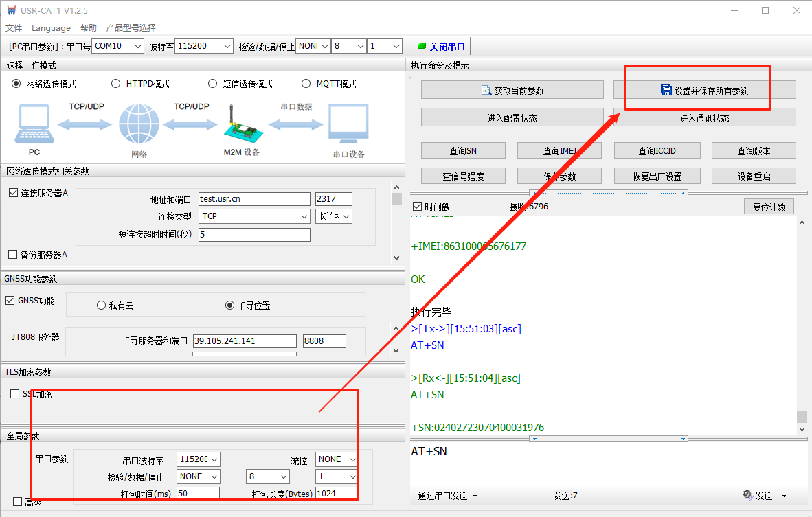Untick the 时间戳 checkbox
812x517 pixels.
(417, 207)
